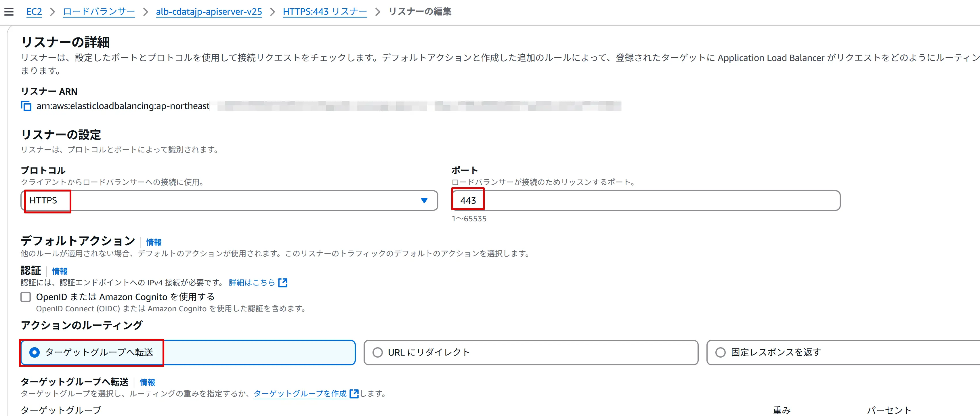Open the navigation sidebar menu

[x=9, y=12]
